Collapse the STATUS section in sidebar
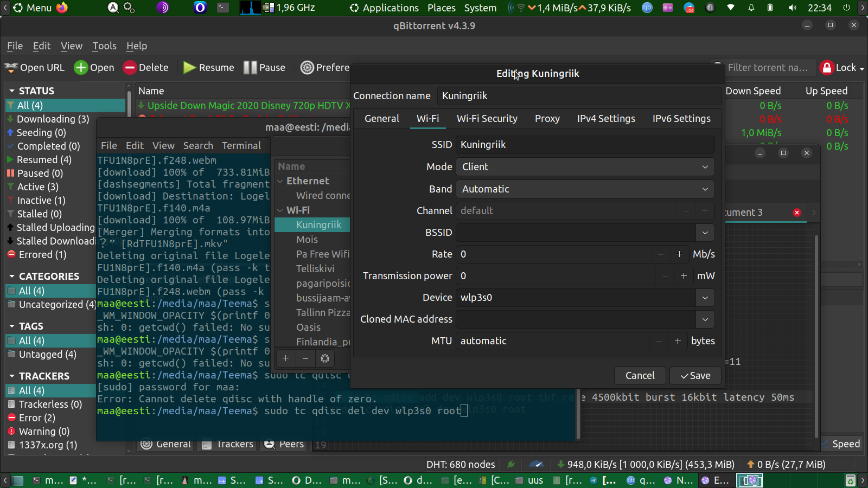Screen dimensions: 868x488 pyautogui.click(x=12, y=91)
